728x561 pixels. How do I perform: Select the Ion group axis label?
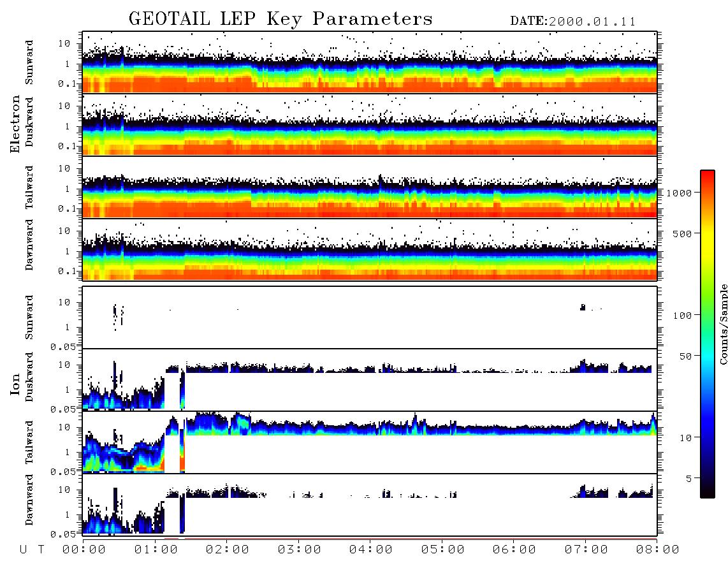click(x=15, y=384)
